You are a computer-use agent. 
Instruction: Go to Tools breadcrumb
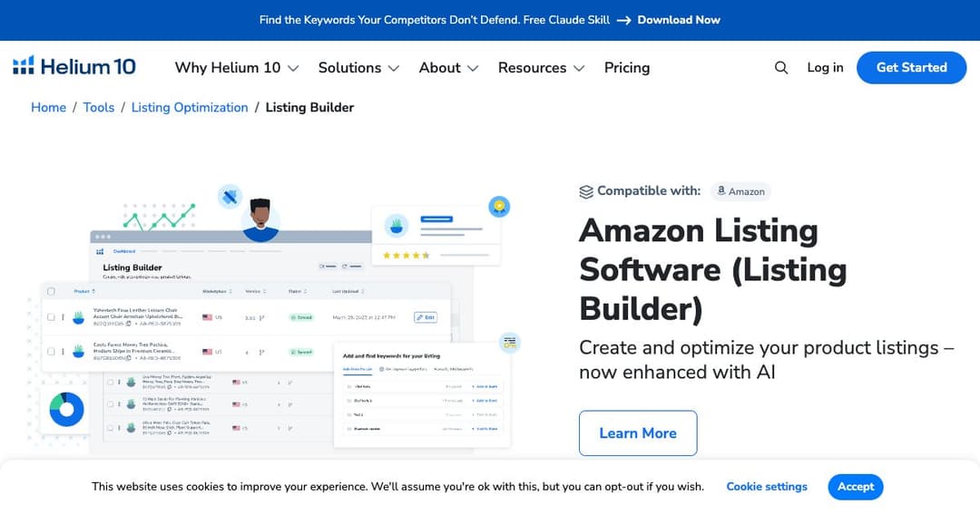click(x=99, y=107)
